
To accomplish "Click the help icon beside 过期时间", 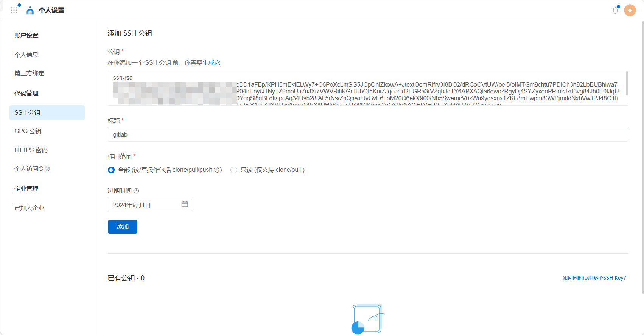I will (x=136, y=191).
